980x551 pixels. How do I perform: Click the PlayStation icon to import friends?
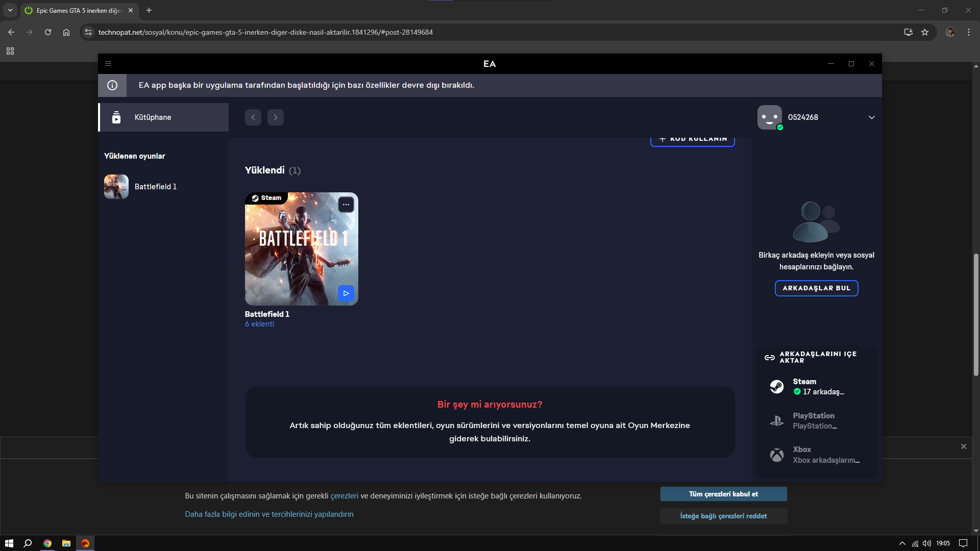[777, 421]
